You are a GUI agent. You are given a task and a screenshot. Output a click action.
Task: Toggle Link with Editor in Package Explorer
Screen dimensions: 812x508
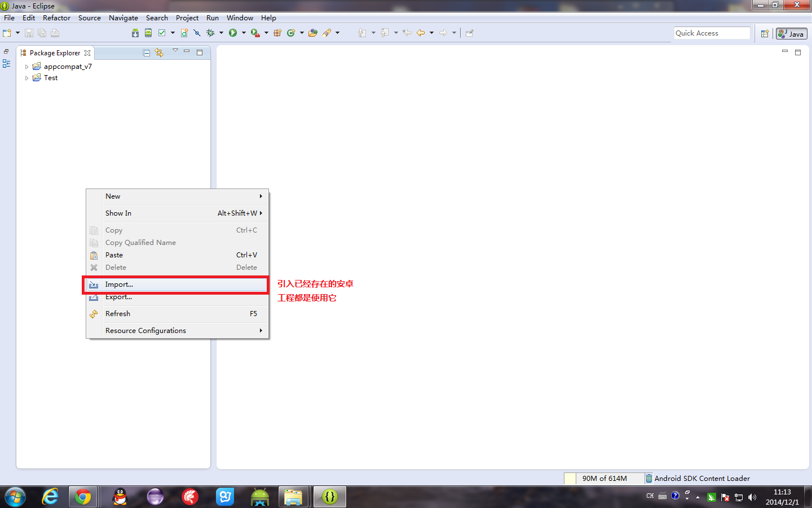pyautogui.click(x=160, y=52)
